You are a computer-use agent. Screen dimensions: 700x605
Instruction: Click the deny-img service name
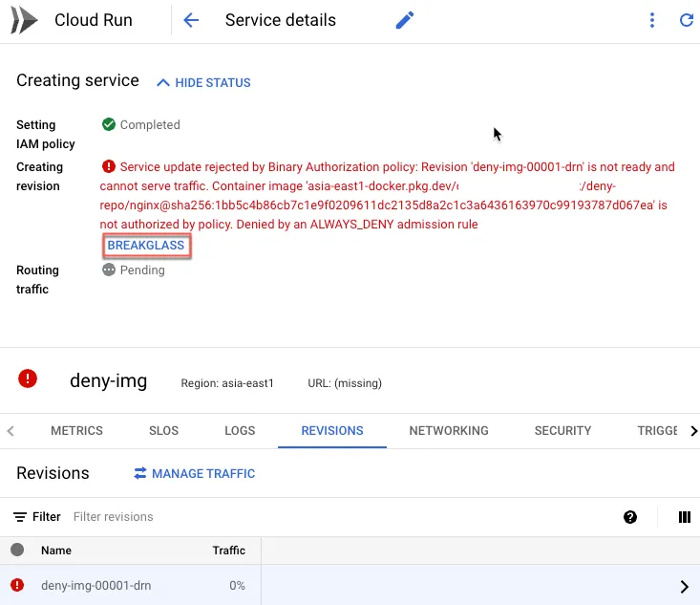109,380
